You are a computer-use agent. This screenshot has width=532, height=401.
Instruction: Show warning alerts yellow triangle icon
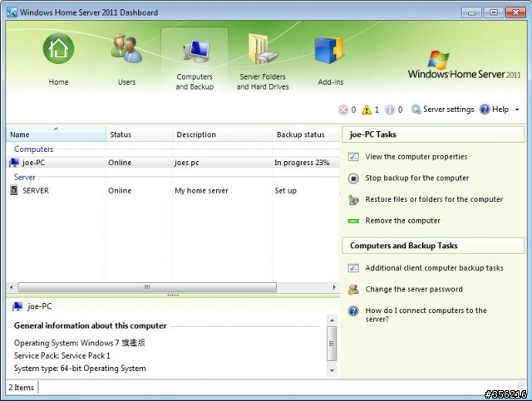(x=367, y=110)
